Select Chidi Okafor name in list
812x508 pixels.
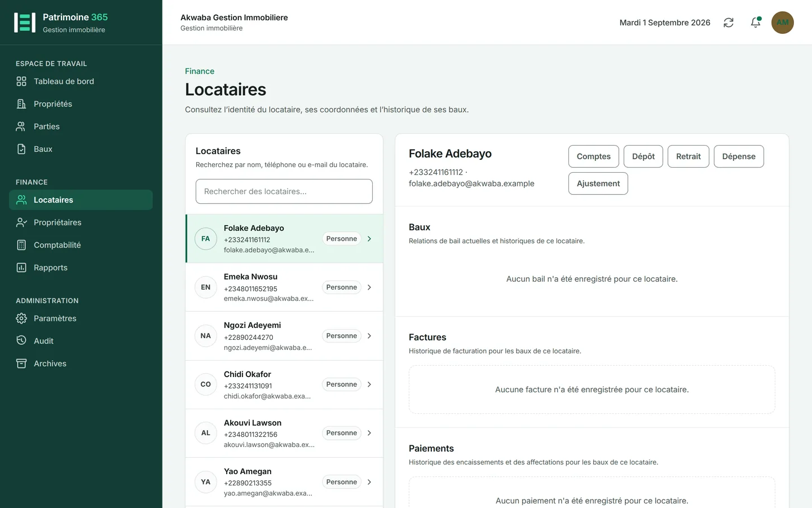pos(248,374)
